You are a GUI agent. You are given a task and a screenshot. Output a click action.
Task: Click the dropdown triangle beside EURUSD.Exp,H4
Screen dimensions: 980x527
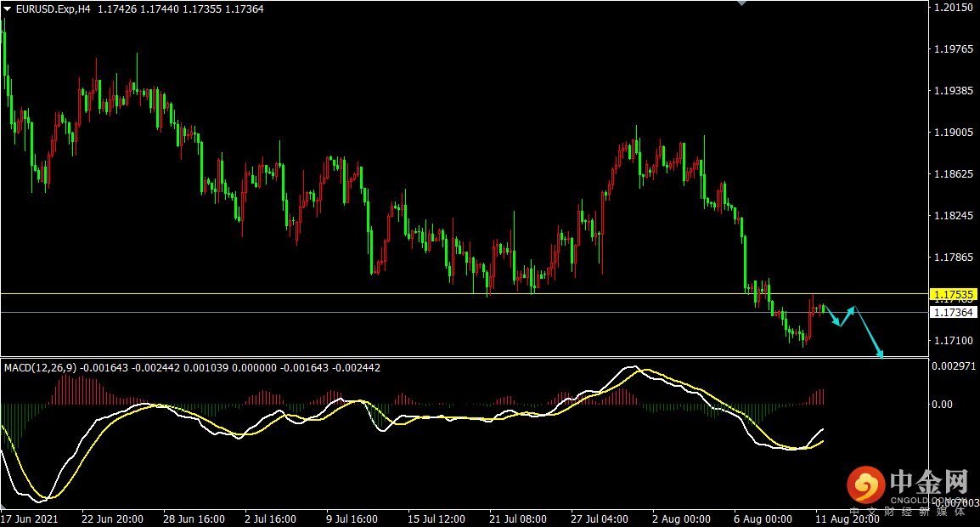coord(8,8)
